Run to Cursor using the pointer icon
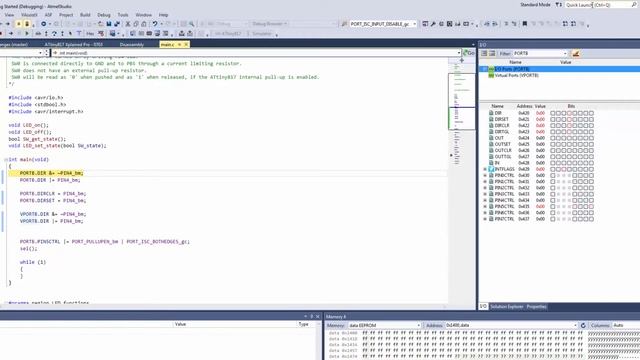 tap(70, 33)
